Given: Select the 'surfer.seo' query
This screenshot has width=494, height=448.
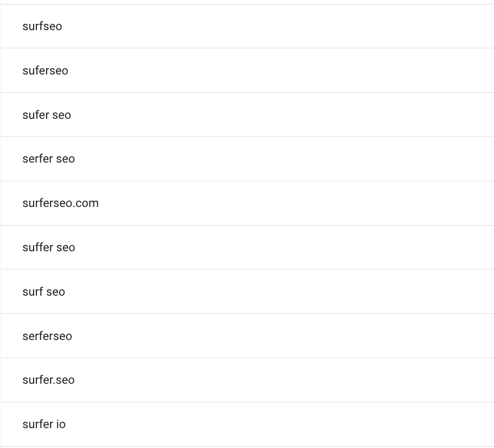Looking at the screenshot, I should pos(48,380).
